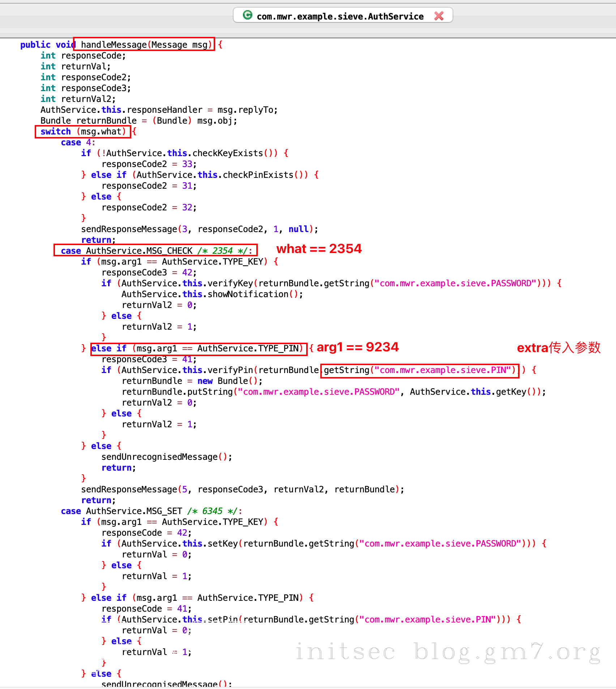616x689 pixels.
Task: Select the MSG_SET constant in the case label
Action: [x=164, y=511]
